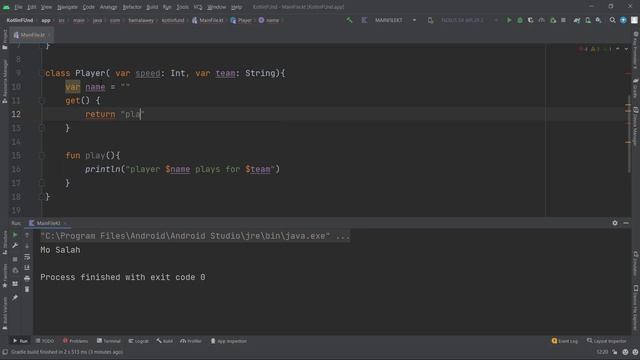Click the app breadcrumb segment
640x360 pixels.
tap(46, 20)
